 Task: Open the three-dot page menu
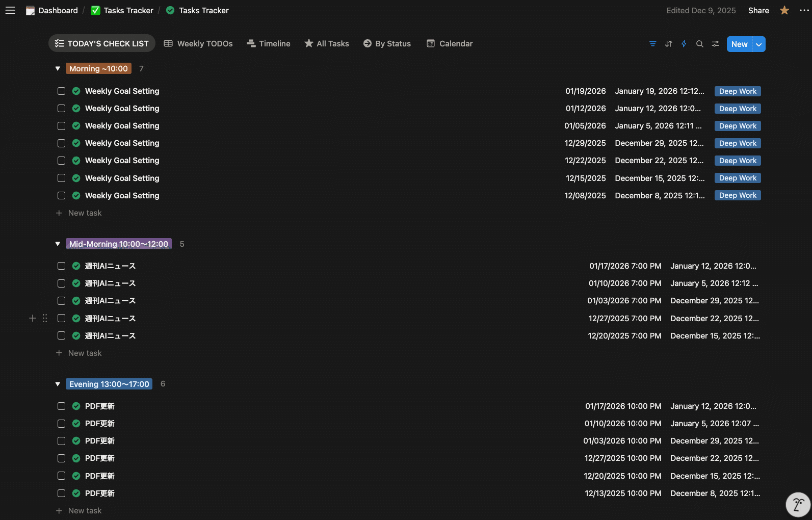tap(804, 10)
